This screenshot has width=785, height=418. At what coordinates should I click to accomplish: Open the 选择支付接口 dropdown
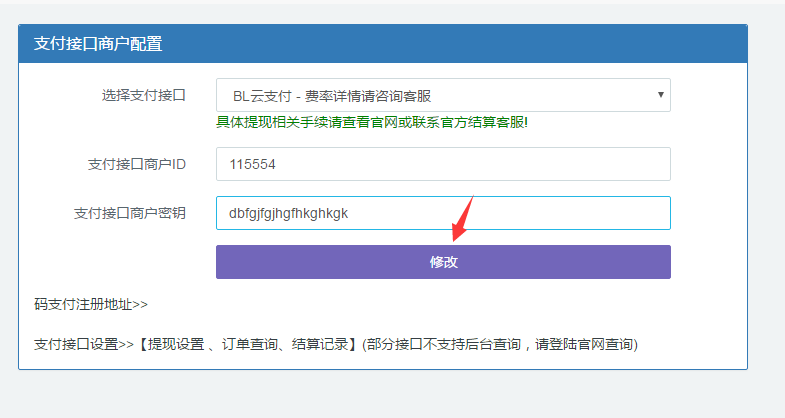coord(443,95)
